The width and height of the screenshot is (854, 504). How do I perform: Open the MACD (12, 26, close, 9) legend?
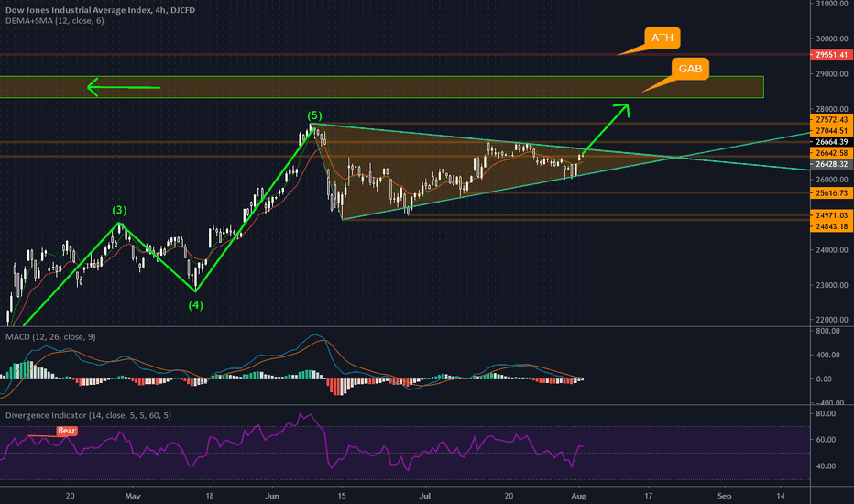(50, 336)
